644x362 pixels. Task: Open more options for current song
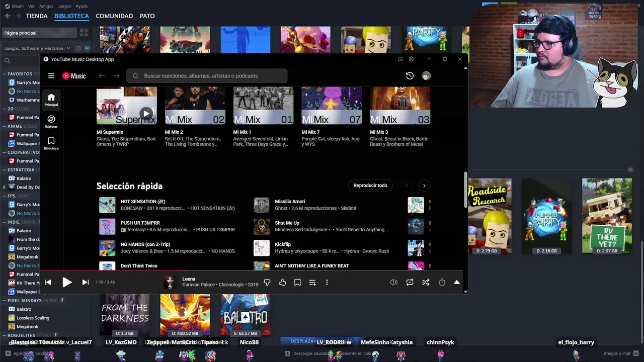coord(327,283)
